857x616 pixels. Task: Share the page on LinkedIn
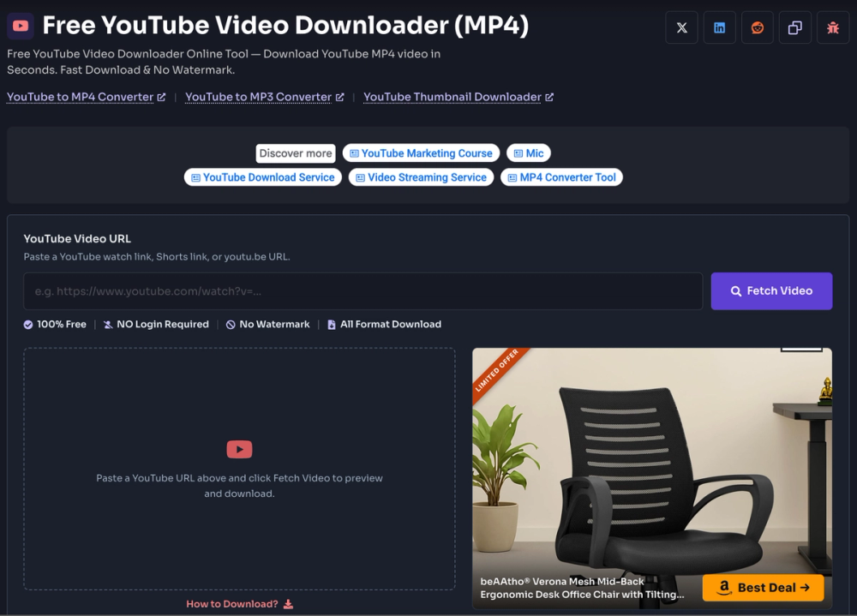click(x=719, y=27)
